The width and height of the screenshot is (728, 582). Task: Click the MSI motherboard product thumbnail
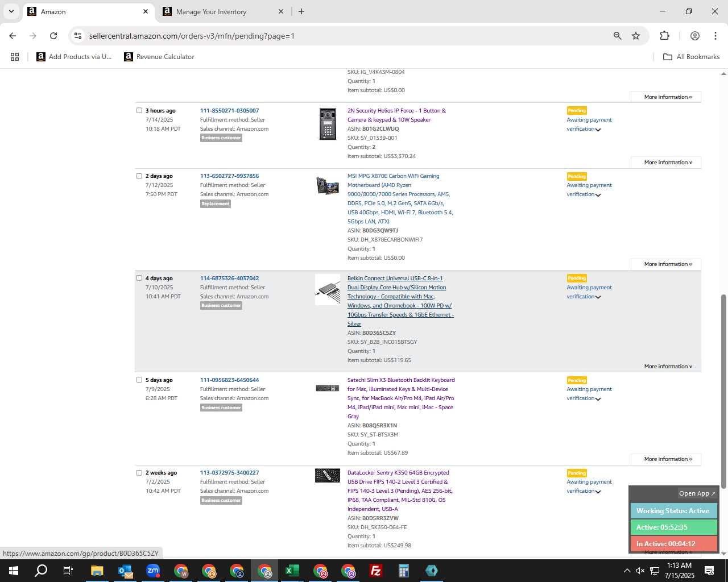pos(328,185)
